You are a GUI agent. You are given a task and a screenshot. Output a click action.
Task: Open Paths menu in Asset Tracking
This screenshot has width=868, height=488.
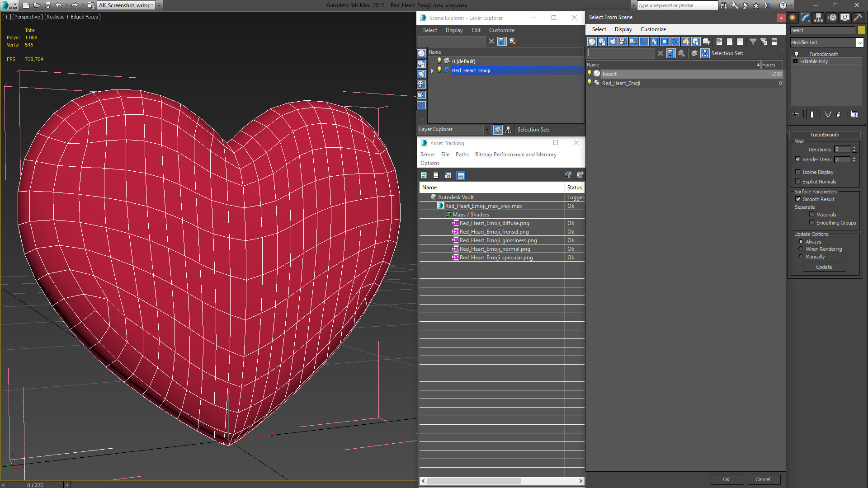462,155
